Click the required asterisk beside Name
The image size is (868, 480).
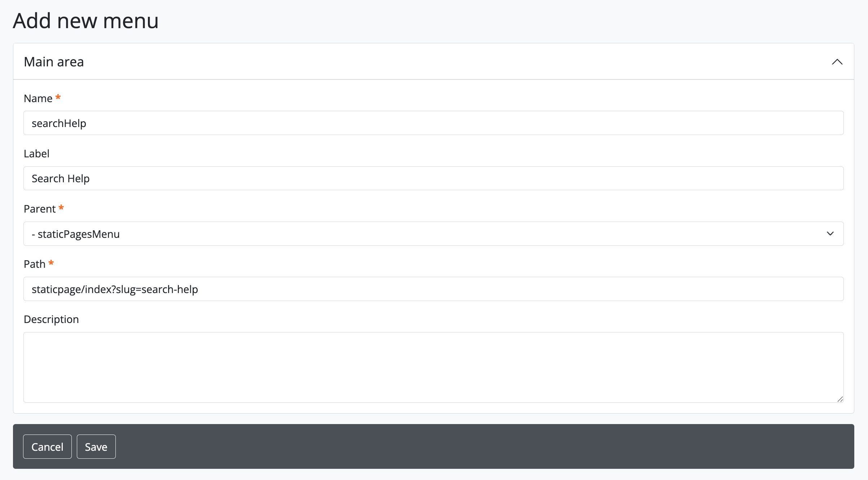click(x=58, y=97)
